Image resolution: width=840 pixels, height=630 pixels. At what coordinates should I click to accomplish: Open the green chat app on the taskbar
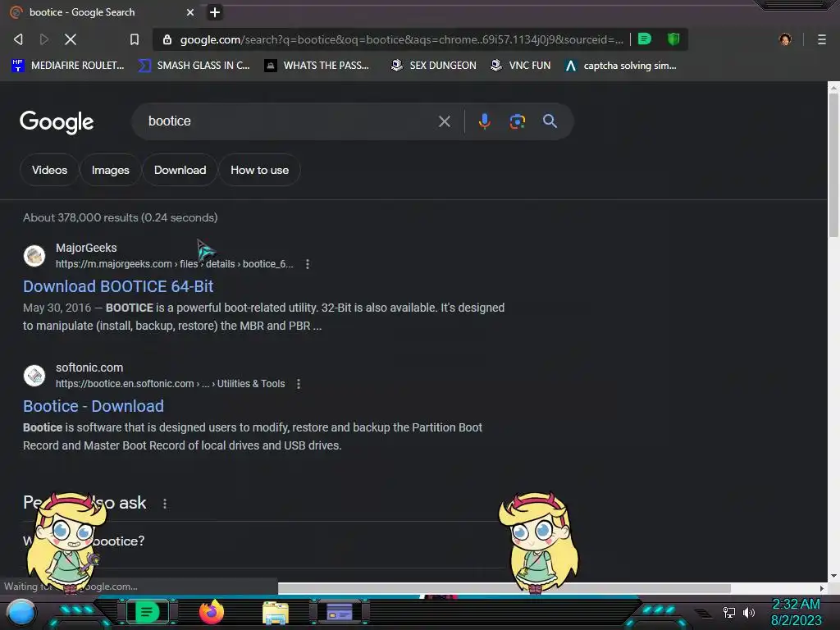coord(147,612)
